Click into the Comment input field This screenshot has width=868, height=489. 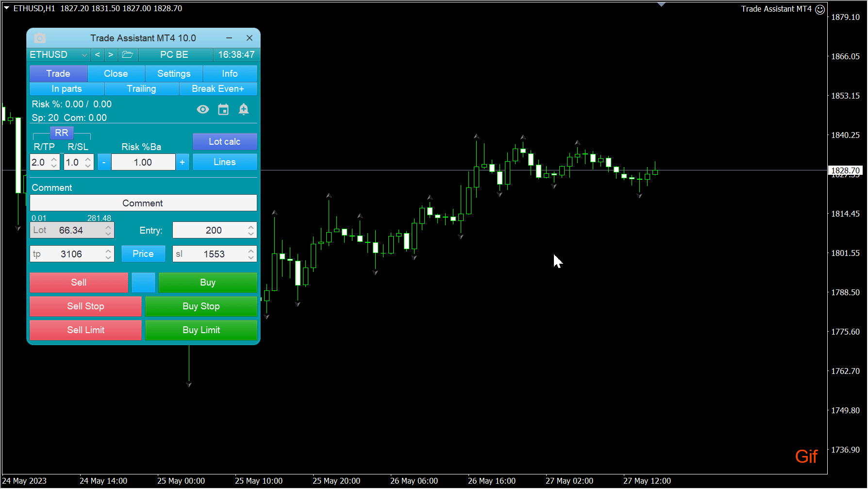pyautogui.click(x=143, y=203)
